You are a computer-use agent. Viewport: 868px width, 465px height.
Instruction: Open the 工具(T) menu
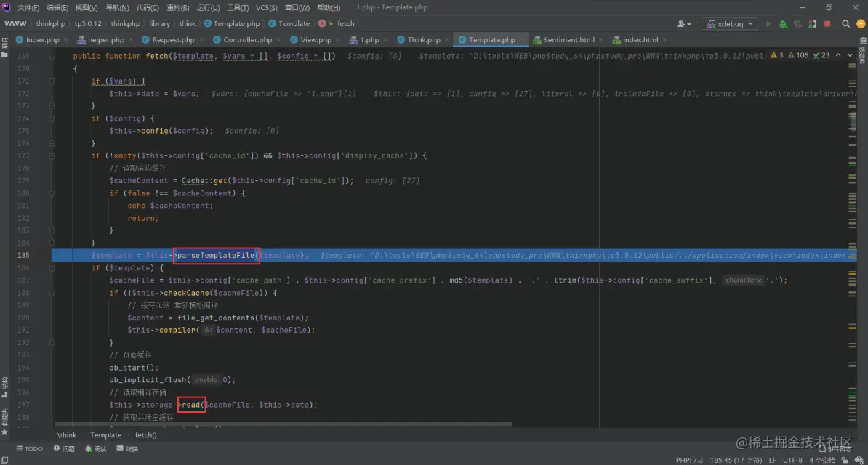click(x=238, y=8)
